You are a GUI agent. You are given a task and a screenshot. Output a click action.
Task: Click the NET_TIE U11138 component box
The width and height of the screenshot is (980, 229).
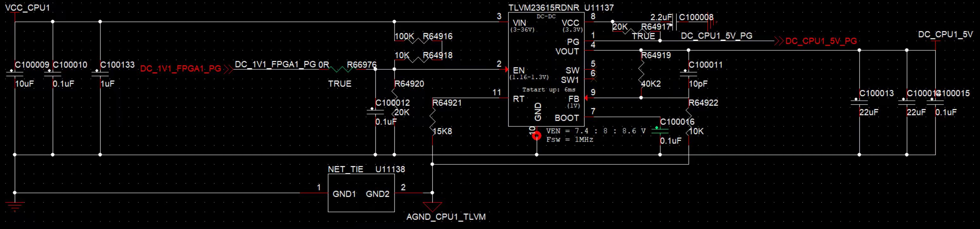pos(361,193)
